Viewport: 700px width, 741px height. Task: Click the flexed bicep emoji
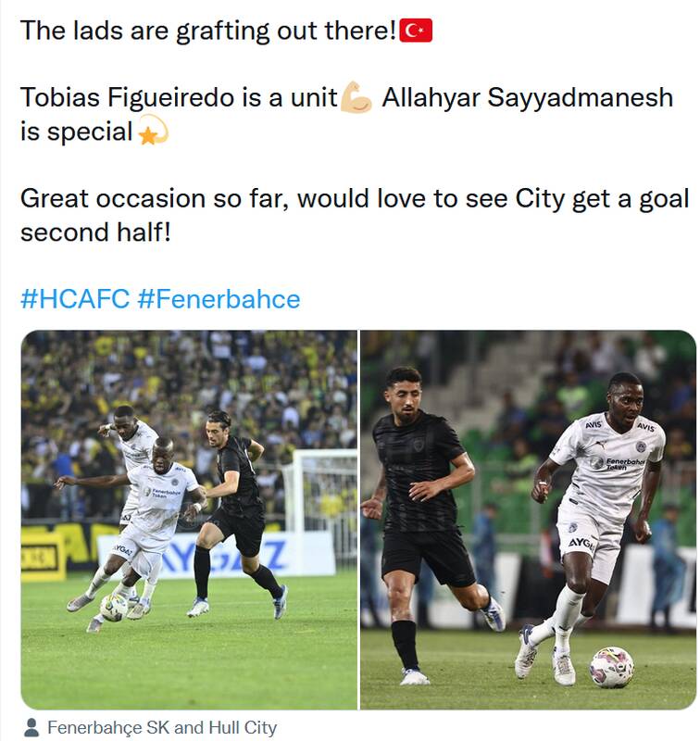356,97
